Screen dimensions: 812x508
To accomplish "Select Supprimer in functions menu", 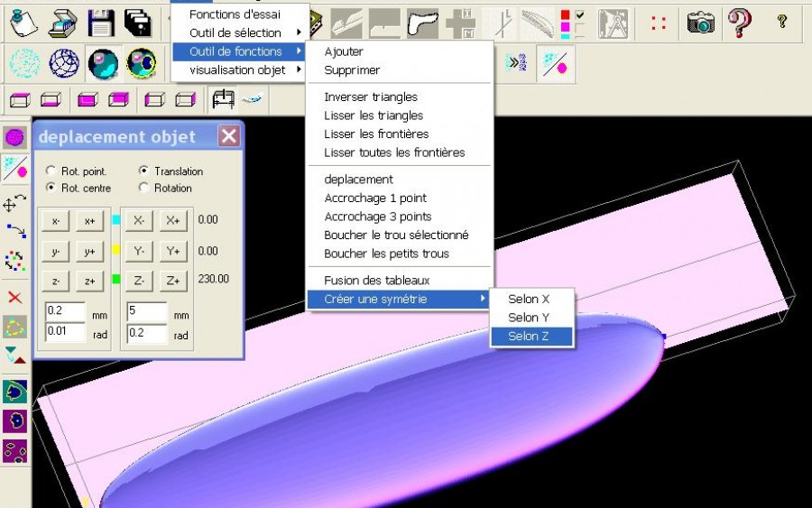I will click(x=352, y=69).
